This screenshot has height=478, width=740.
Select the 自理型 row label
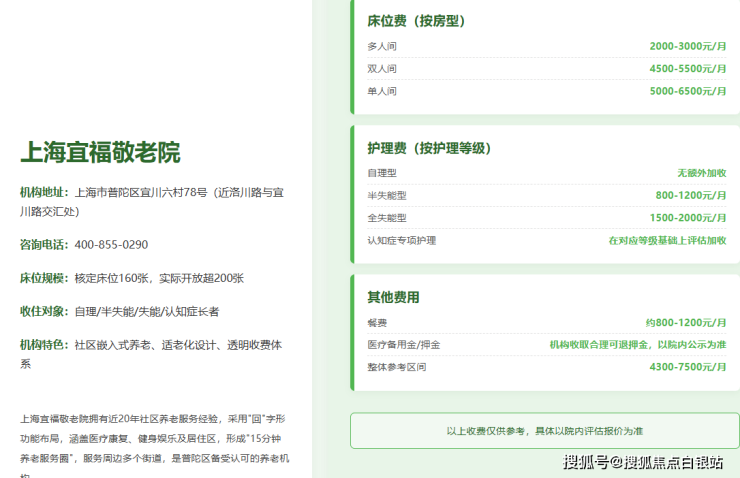click(382, 173)
